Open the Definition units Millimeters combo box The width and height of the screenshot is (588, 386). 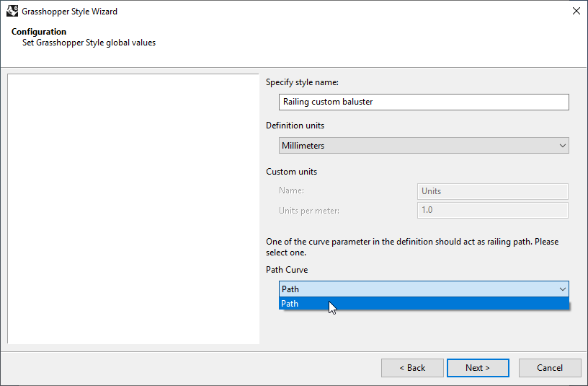click(x=418, y=146)
